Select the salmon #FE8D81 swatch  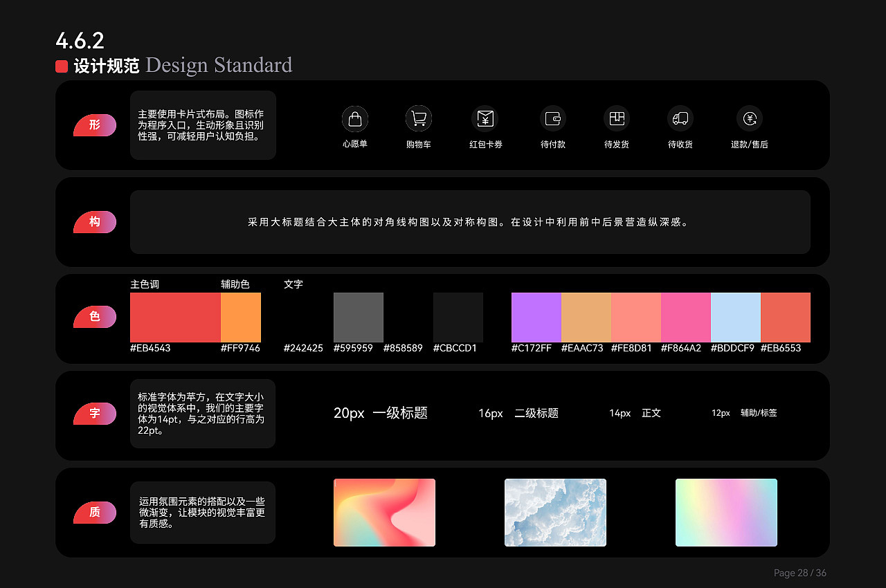click(x=636, y=318)
